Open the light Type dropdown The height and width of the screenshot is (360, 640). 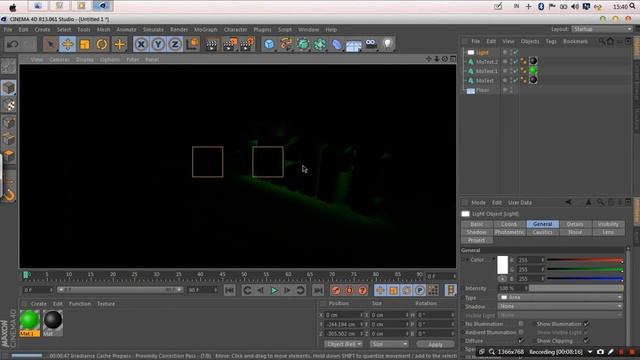click(560, 298)
